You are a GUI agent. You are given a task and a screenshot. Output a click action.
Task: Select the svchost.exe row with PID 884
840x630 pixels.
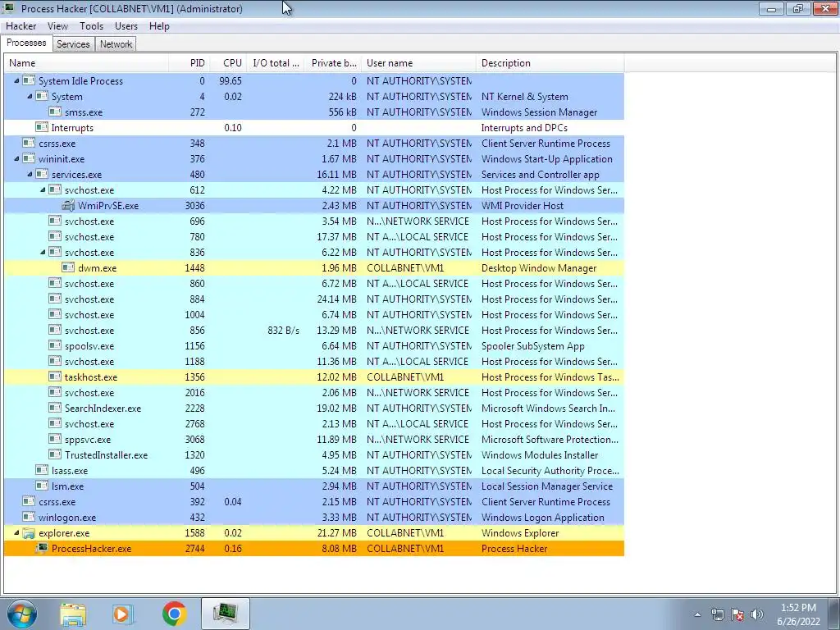(x=314, y=299)
